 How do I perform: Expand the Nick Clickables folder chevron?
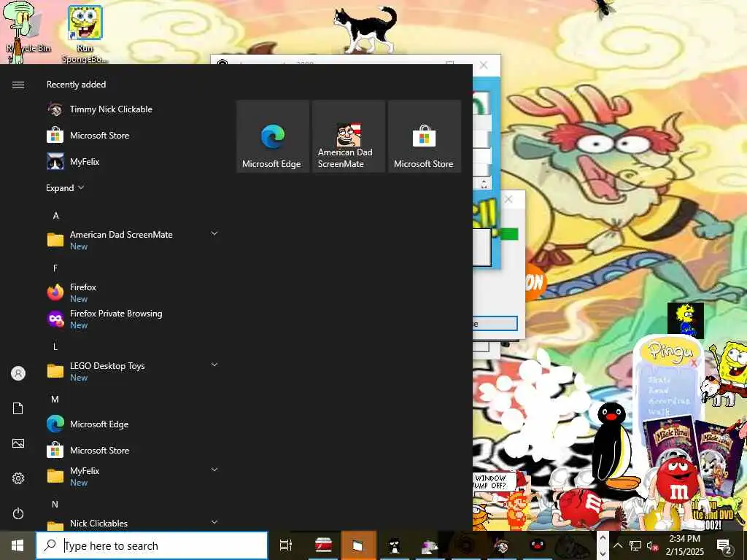pyautogui.click(x=214, y=522)
